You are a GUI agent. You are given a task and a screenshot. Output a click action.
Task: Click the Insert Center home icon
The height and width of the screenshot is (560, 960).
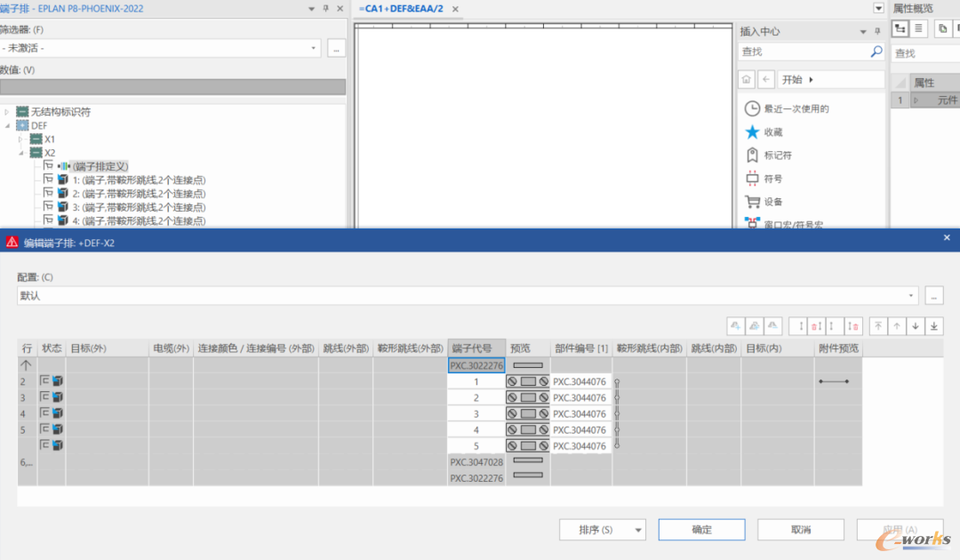point(747,80)
